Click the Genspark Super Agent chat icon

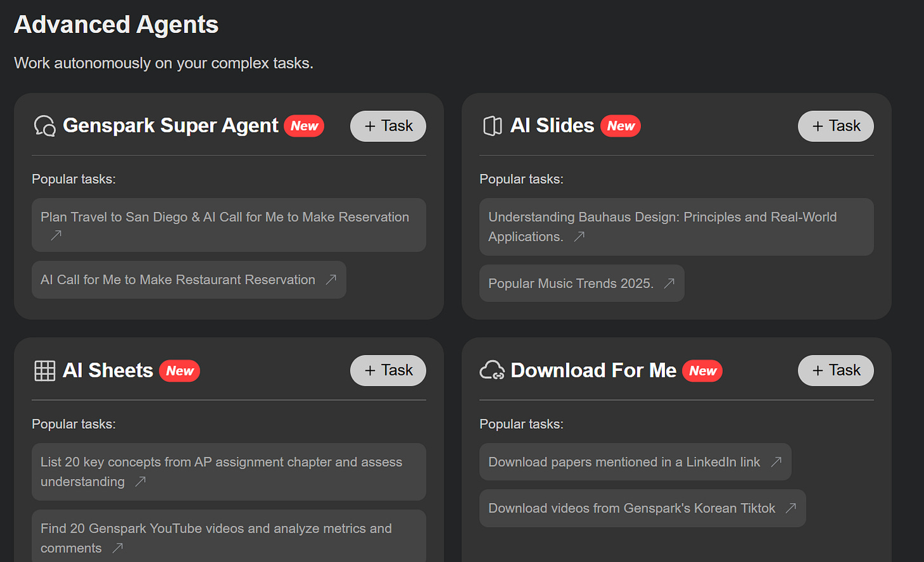(44, 126)
